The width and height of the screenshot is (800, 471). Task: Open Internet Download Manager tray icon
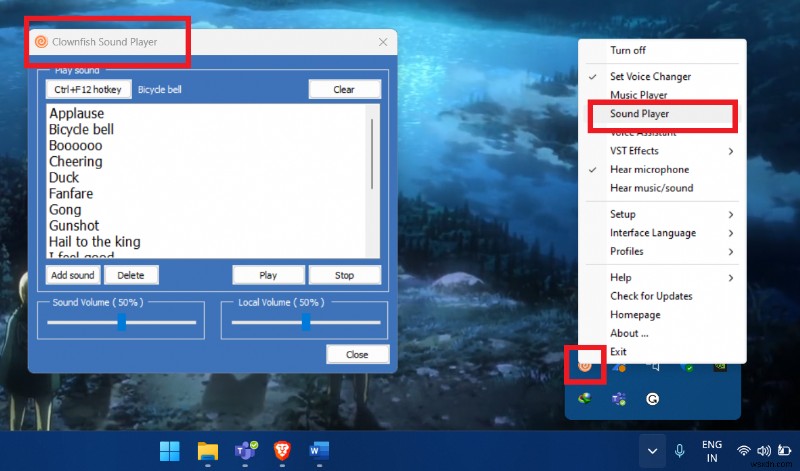[585, 399]
